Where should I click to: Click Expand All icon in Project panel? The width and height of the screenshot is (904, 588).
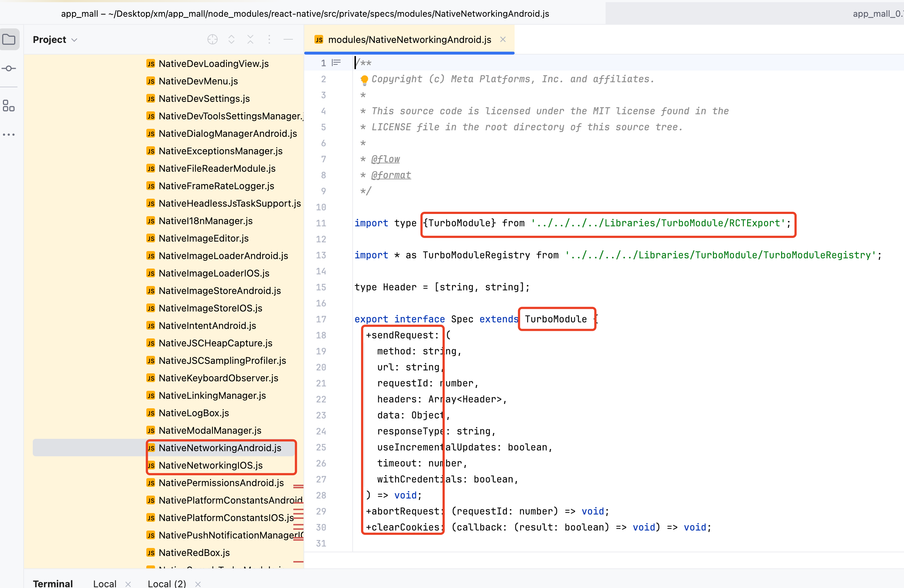[x=231, y=40]
